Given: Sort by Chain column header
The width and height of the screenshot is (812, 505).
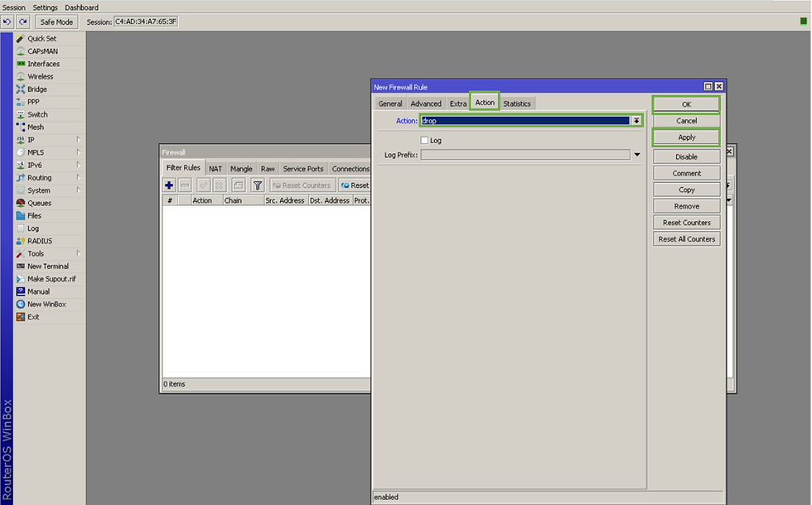Looking at the screenshot, I should click(x=243, y=200).
